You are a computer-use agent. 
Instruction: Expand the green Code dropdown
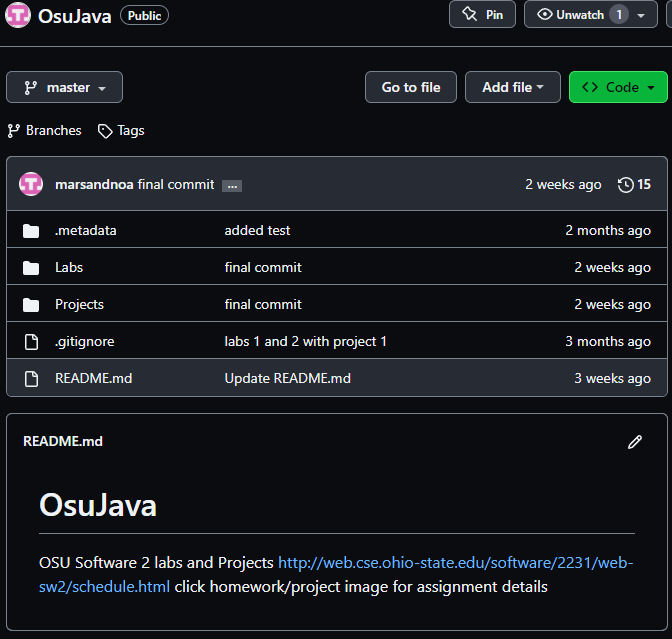pyautogui.click(x=618, y=87)
